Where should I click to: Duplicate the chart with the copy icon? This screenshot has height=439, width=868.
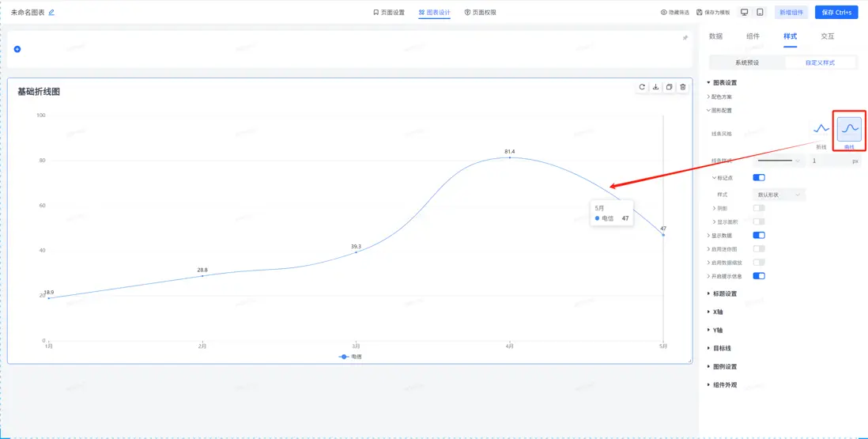pyautogui.click(x=670, y=87)
